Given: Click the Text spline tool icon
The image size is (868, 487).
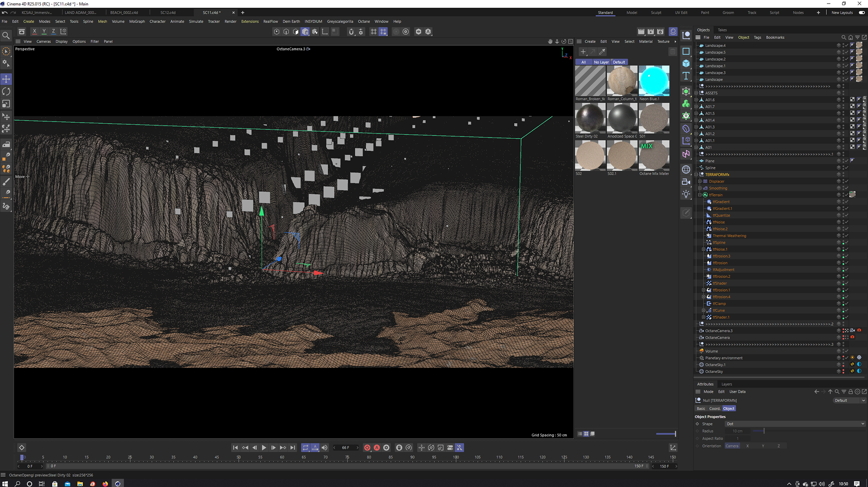Looking at the screenshot, I should click(x=686, y=76).
